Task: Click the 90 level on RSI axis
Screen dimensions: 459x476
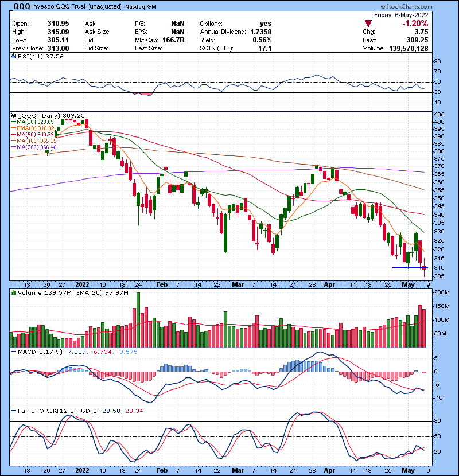Action: [x=438, y=61]
